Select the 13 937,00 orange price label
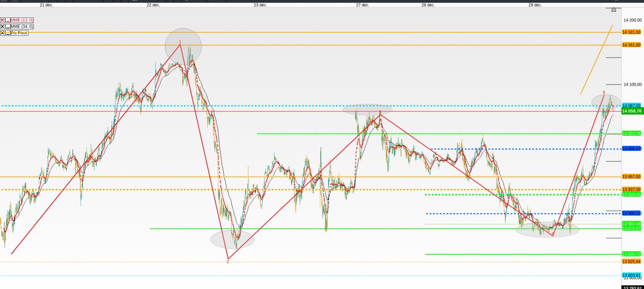 (x=631, y=190)
